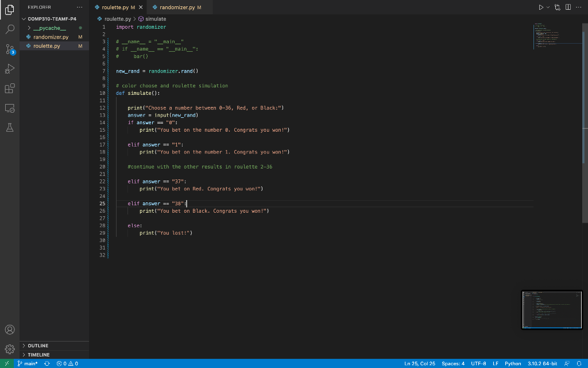Open notifications bell icon
The image size is (588, 368).
[x=579, y=363]
